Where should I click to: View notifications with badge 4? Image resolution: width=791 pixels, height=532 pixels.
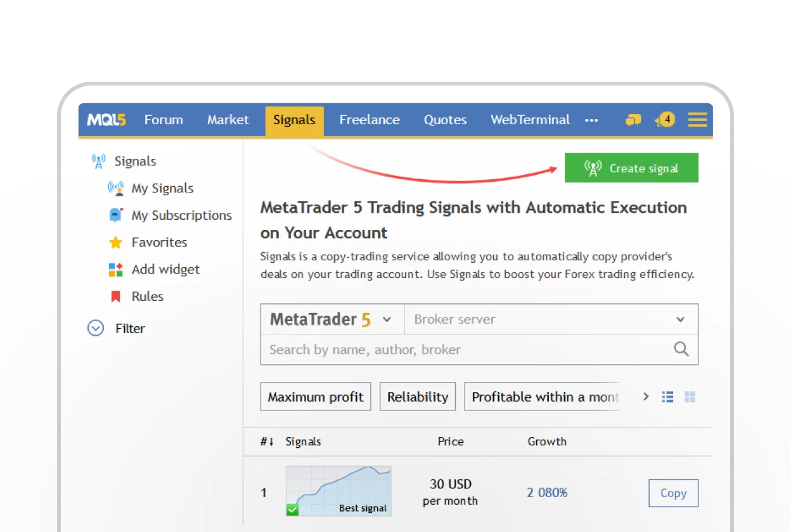(665, 120)
